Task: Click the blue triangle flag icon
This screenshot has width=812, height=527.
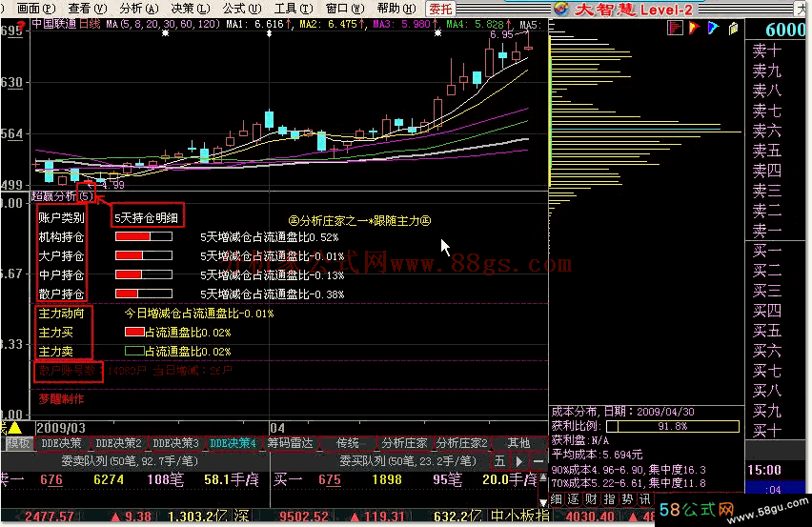Action: coord(714,28)
